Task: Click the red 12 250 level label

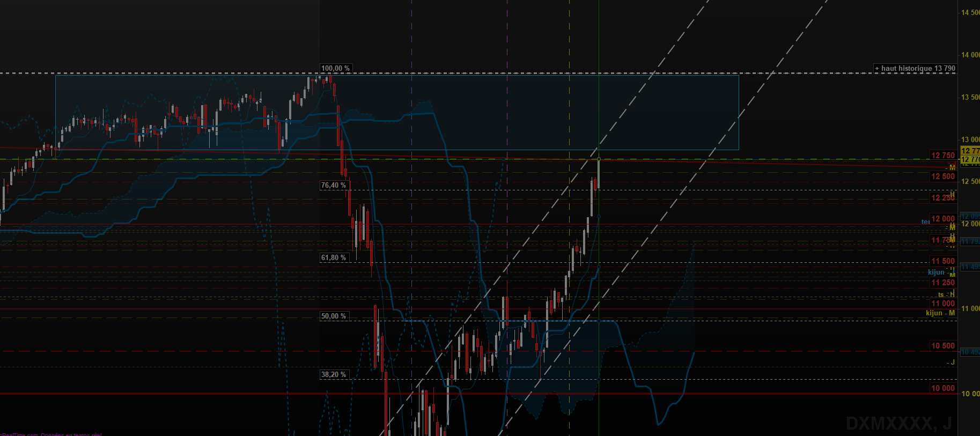Action: (943, 198)
